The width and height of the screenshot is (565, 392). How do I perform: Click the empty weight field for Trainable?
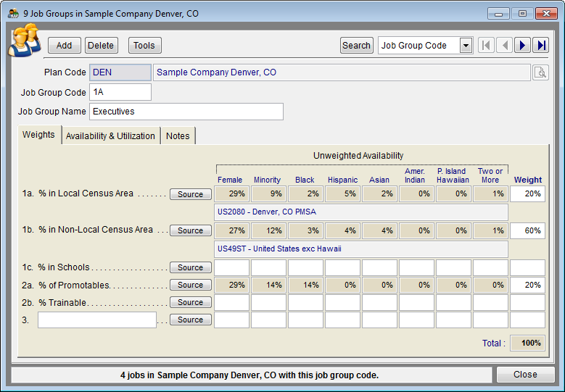[527, 302]
